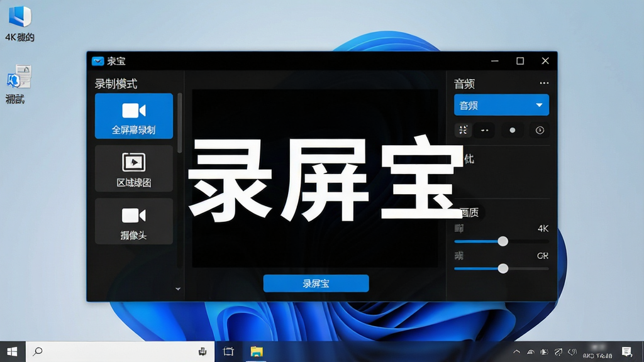Click the 录制模式 heading text
Viewport: 644px width, 362px height.
pyautogui.click(x=116, y=84)
